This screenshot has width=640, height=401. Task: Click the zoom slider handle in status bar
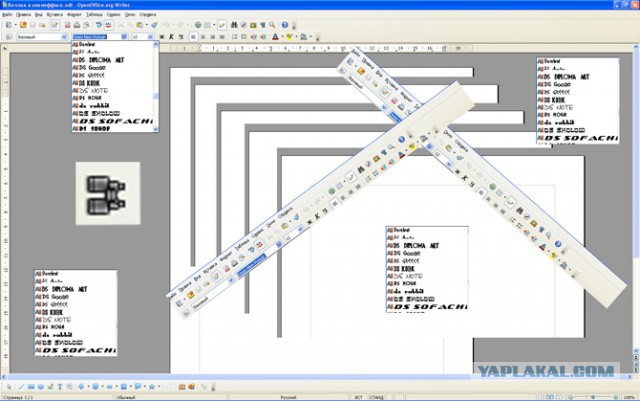click(x=593, y=397)
